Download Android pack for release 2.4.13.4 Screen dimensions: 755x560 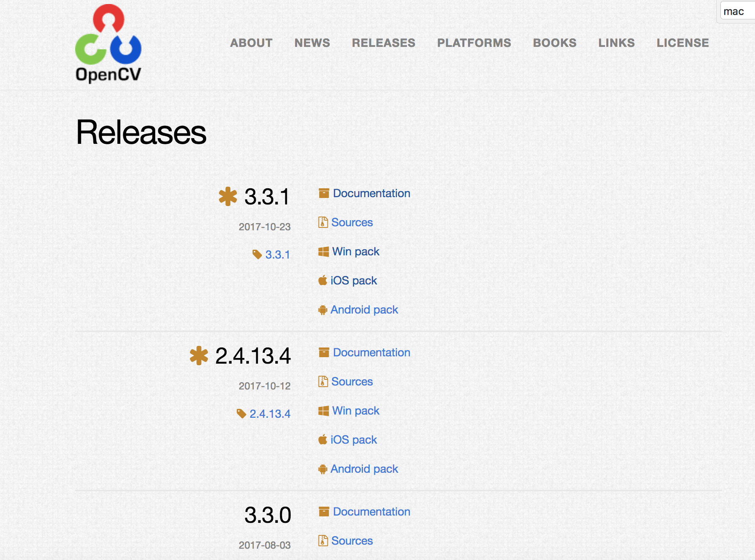(364, 469)
